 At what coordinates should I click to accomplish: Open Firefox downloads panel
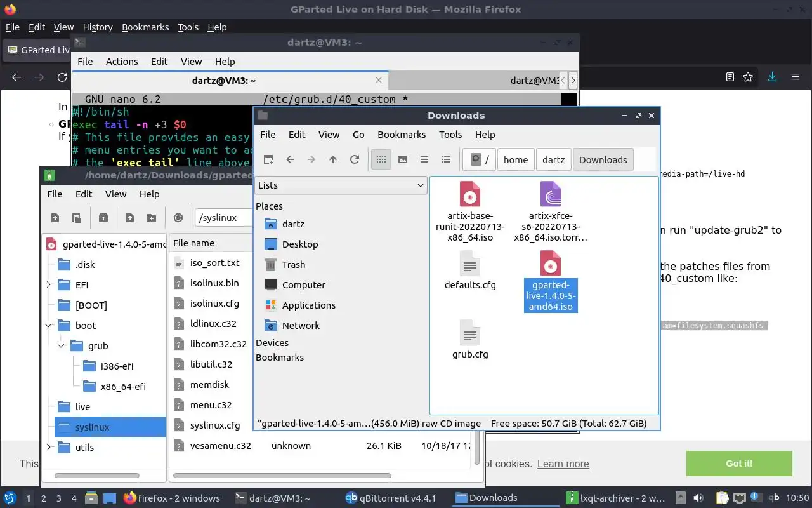pyautogui.click(x=773, y=77)
